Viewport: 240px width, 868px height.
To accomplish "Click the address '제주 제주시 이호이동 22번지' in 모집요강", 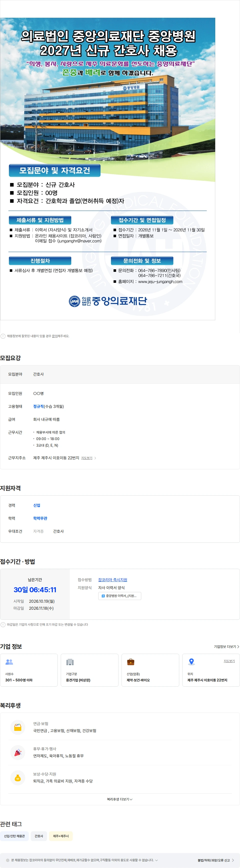I will pyautogui.click(x=56, y=458).
